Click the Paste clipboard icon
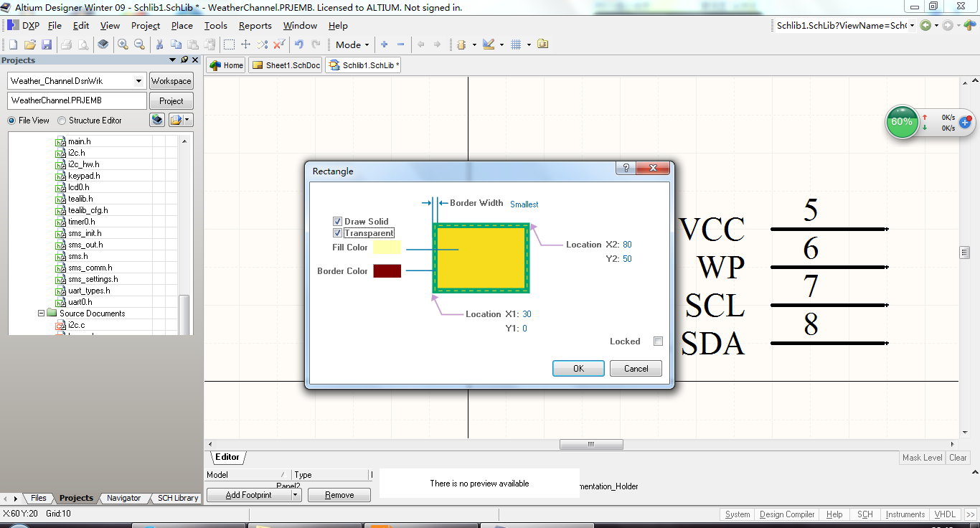 click(192, 44)
